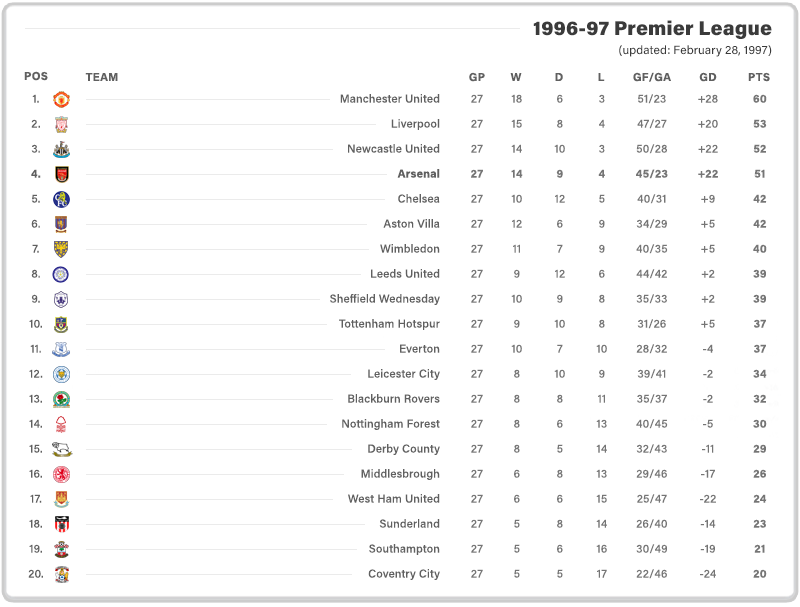Open the Sheffield Wednesday team name

[384, 299]
